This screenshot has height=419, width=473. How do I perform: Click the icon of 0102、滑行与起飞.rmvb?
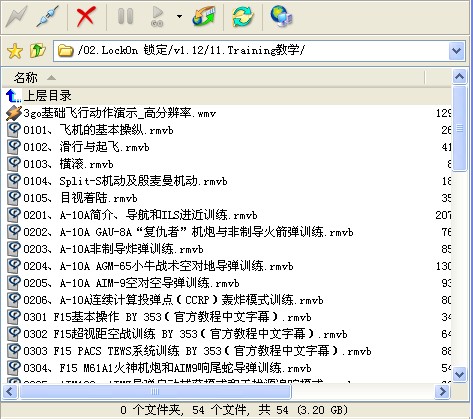tap(14, 147)
